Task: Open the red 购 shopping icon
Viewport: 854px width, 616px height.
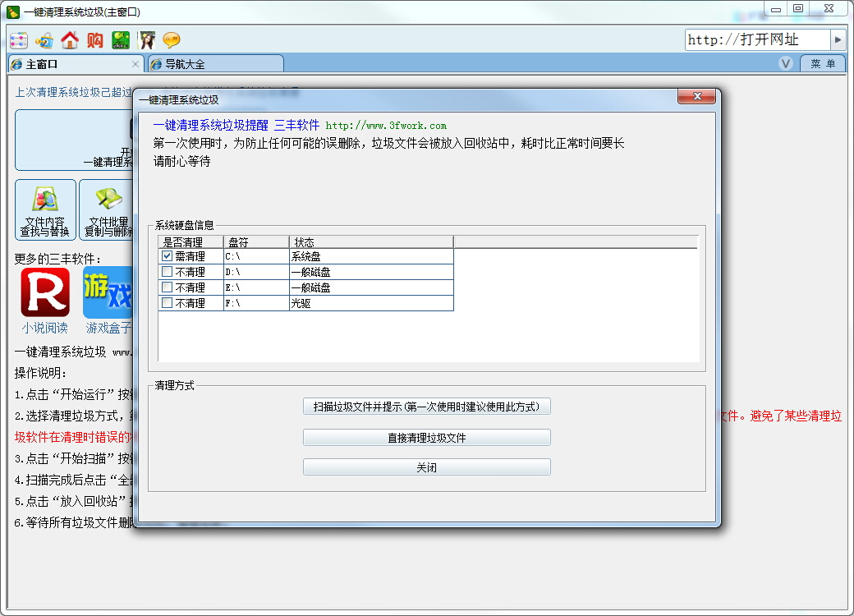Action: coord(95,40)
